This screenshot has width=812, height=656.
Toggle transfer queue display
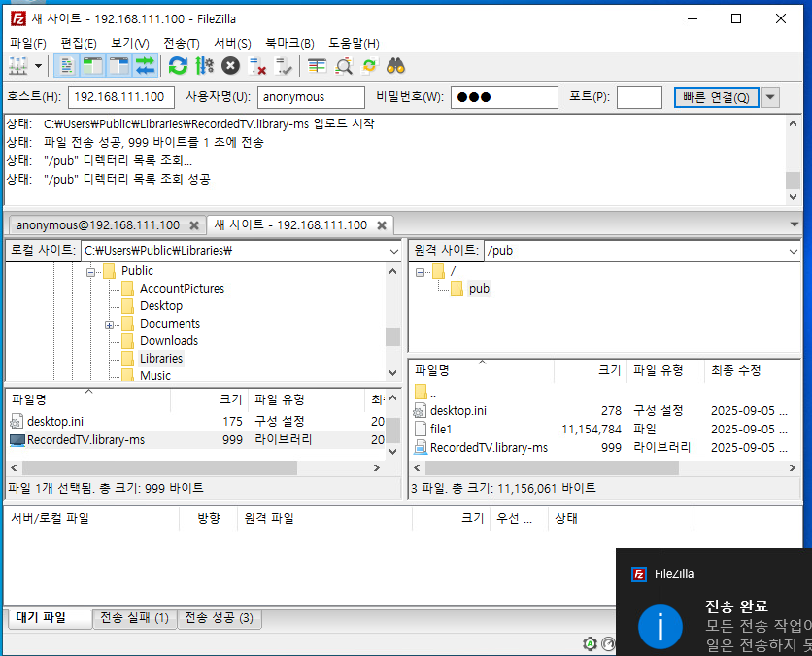tap(145, 66)
